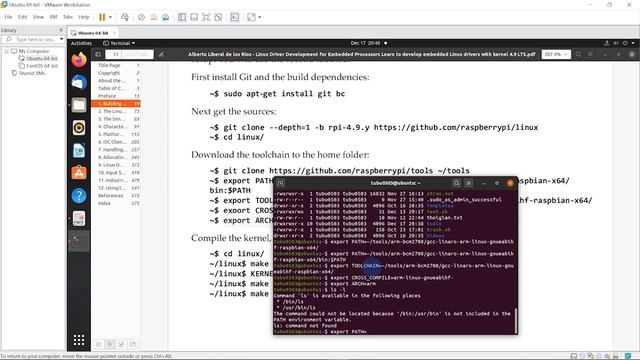Open the document viewer icon in the dock
Screen dimensions: 640x360
pyautogui.click(x=79, y=218)
